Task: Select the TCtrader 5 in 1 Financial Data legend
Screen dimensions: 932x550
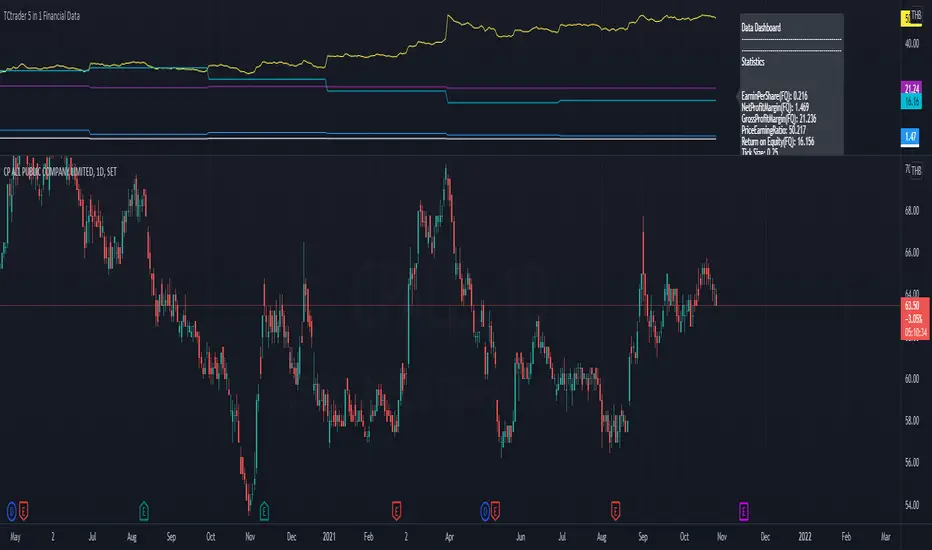Action: coord(42,16)
